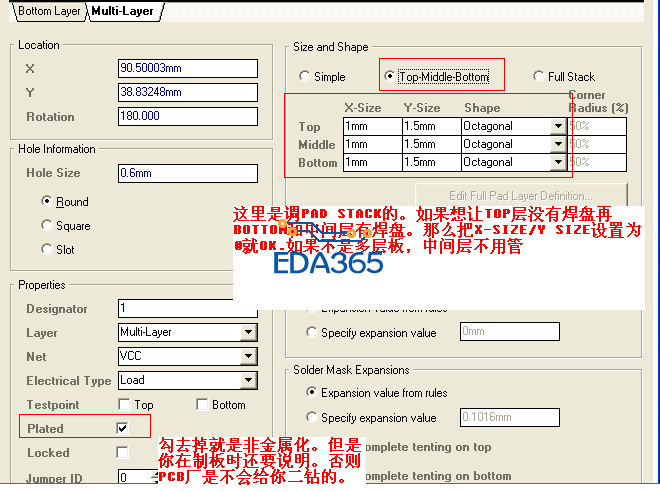Edit the Middle layer X-Size cell

(x=373, y=144)
